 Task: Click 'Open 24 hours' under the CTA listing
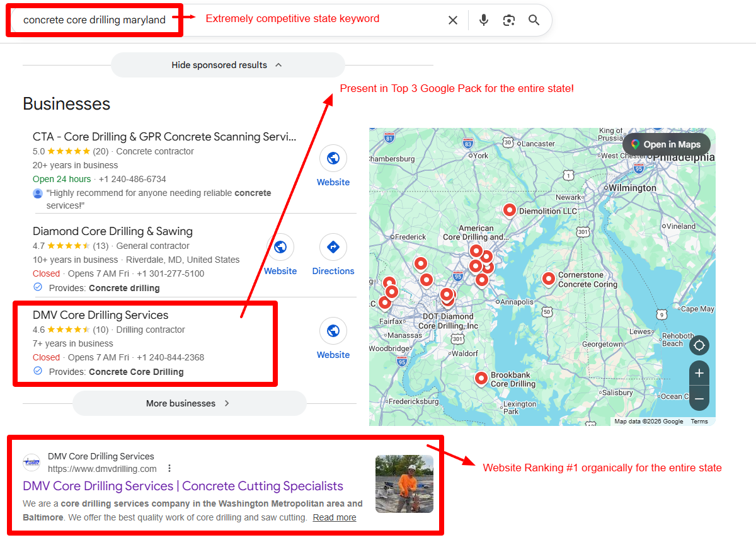tap(62, 179)
